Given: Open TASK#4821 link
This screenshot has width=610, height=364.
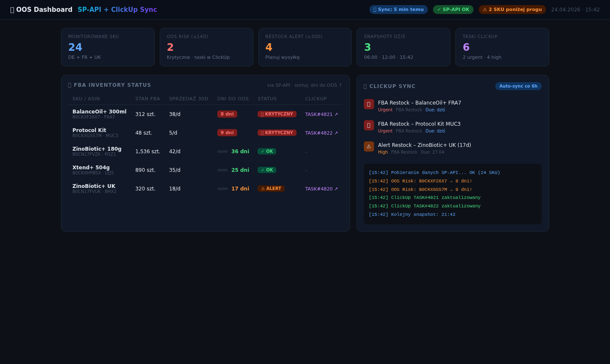Looking at the screenshot, I should point(322,114).
